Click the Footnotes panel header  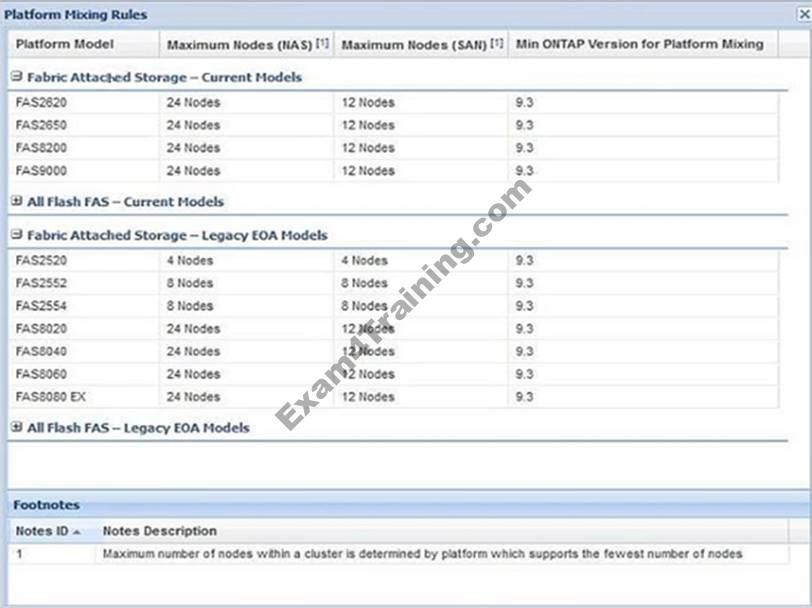[x=409, y=505]
